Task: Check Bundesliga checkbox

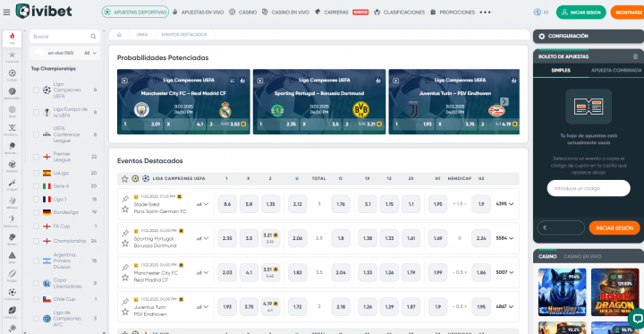Action: coord(36,212)
